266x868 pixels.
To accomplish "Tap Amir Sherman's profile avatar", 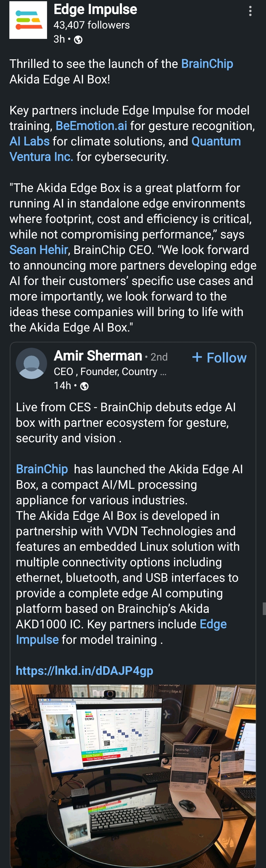I will [x=31, y=363].
